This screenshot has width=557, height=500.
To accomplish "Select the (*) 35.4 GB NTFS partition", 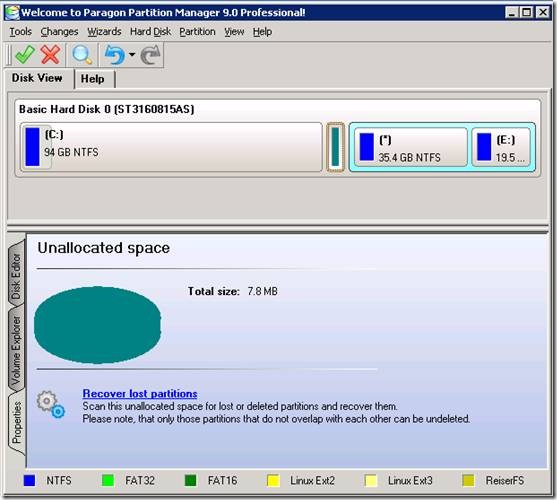I will pos(411,147).
